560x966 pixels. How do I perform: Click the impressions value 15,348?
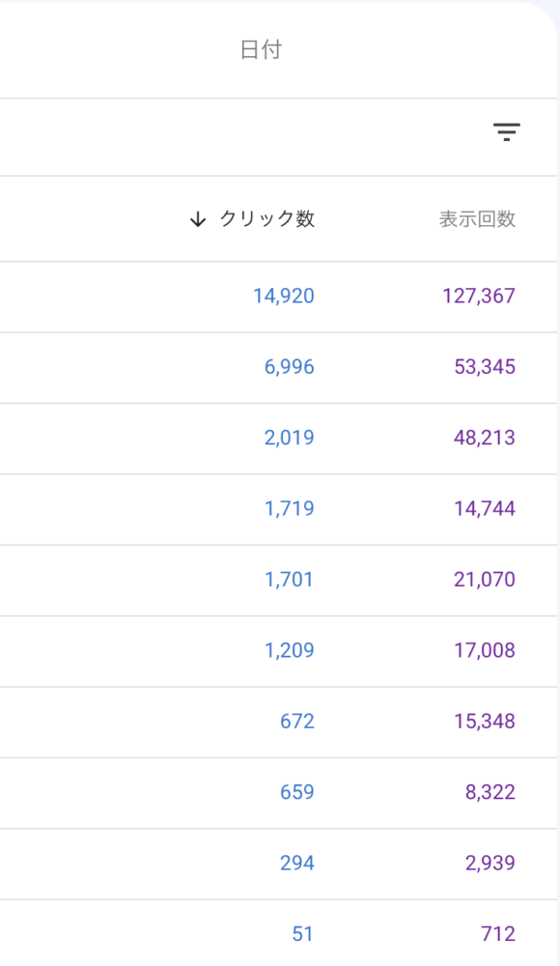point(485,721)
